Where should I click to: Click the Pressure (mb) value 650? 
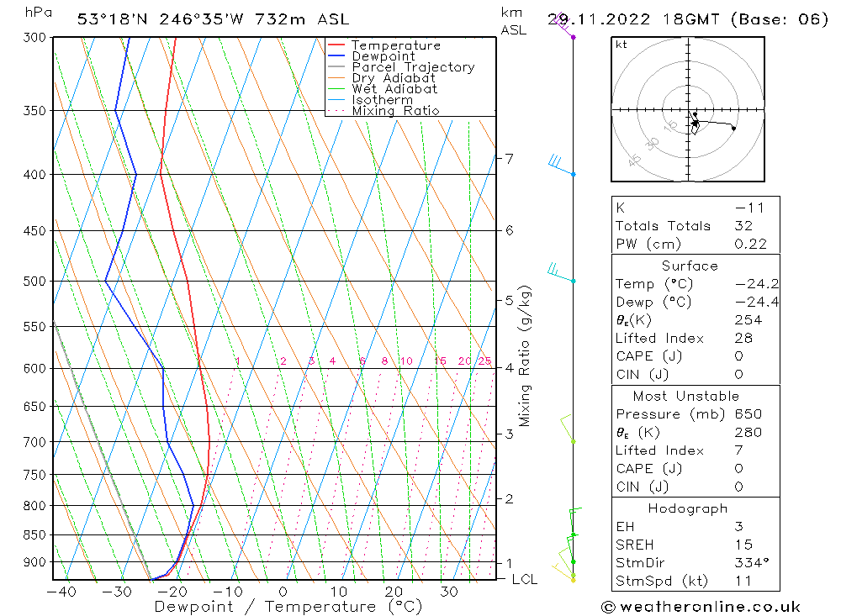[x=748, y=414]
